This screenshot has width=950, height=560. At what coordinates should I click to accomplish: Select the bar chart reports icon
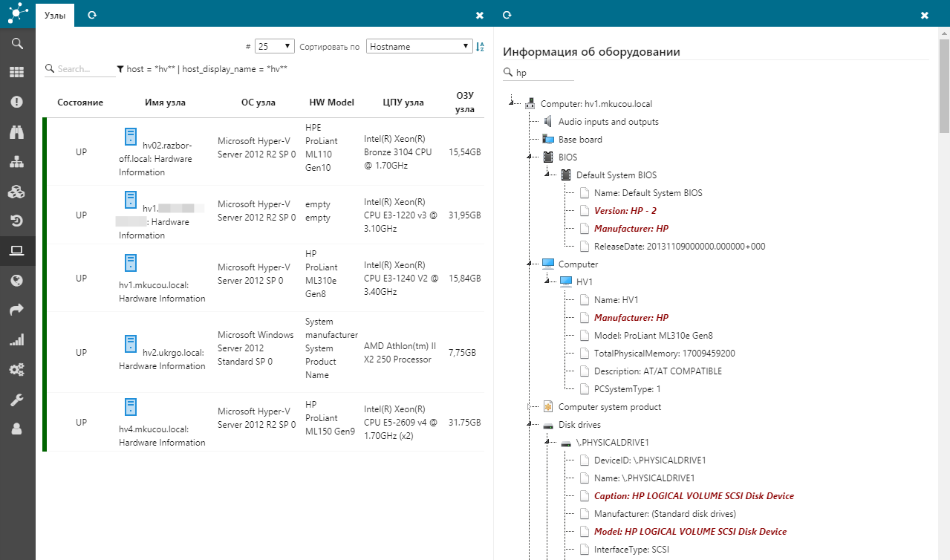(x=17, y=340)
